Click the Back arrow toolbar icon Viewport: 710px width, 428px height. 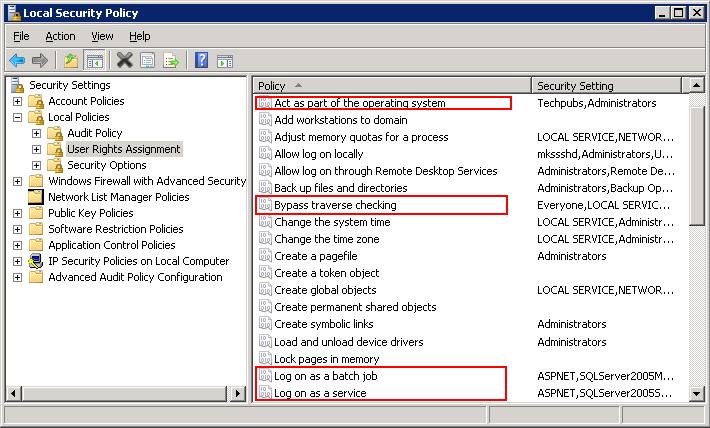point(17,60)
